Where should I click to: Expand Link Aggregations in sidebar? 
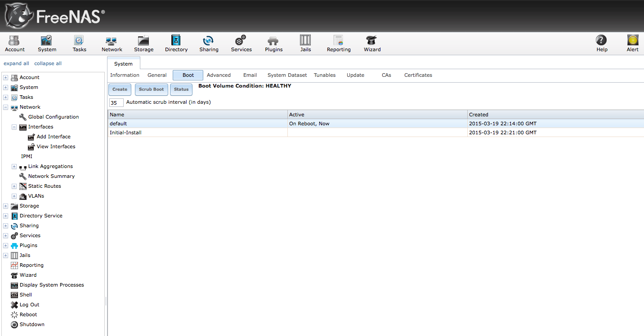coord(14,167)
